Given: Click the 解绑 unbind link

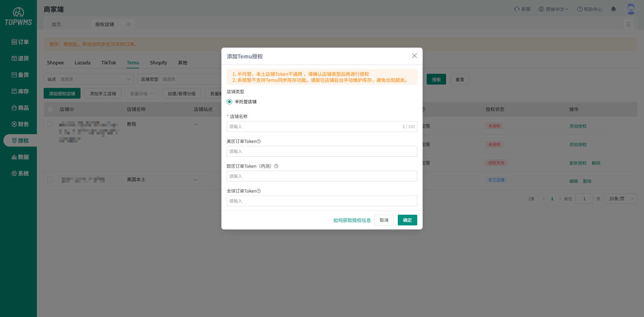Looking at the screenshot, I should click(x=596, y=163).
